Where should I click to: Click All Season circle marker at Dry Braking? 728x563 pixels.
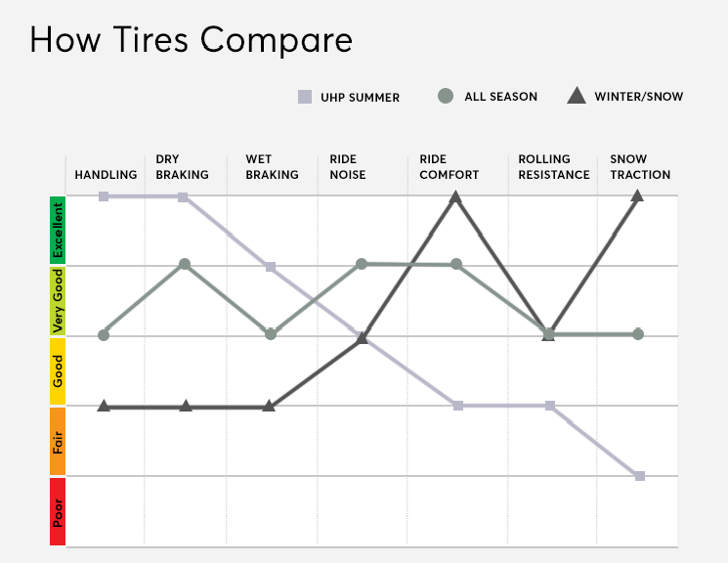pos(185,265)
